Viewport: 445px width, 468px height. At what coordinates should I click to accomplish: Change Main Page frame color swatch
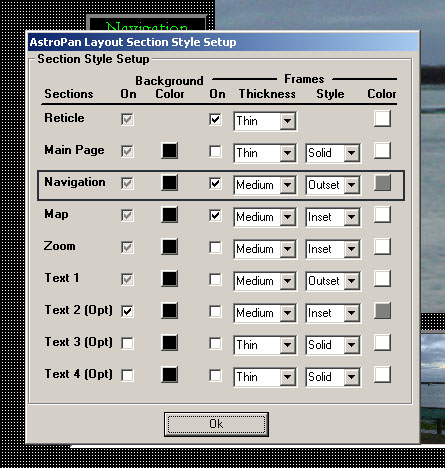pos(382,151)
